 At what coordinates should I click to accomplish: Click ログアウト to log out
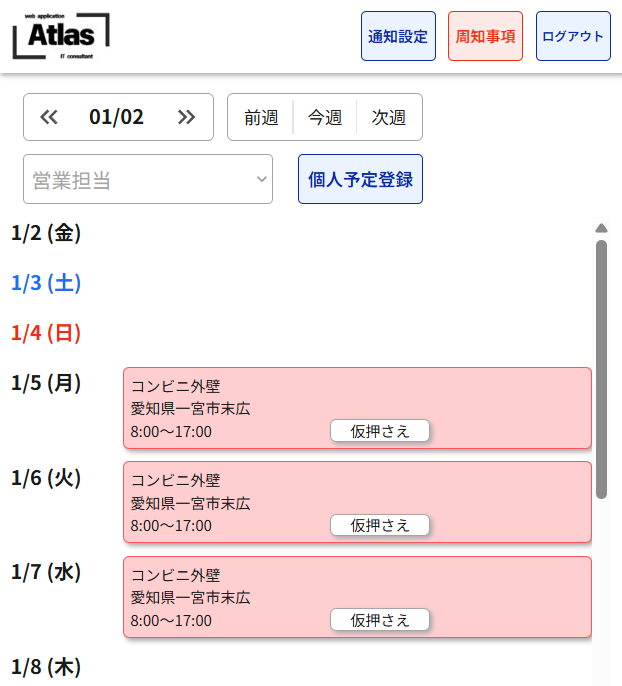pos(573,36)
